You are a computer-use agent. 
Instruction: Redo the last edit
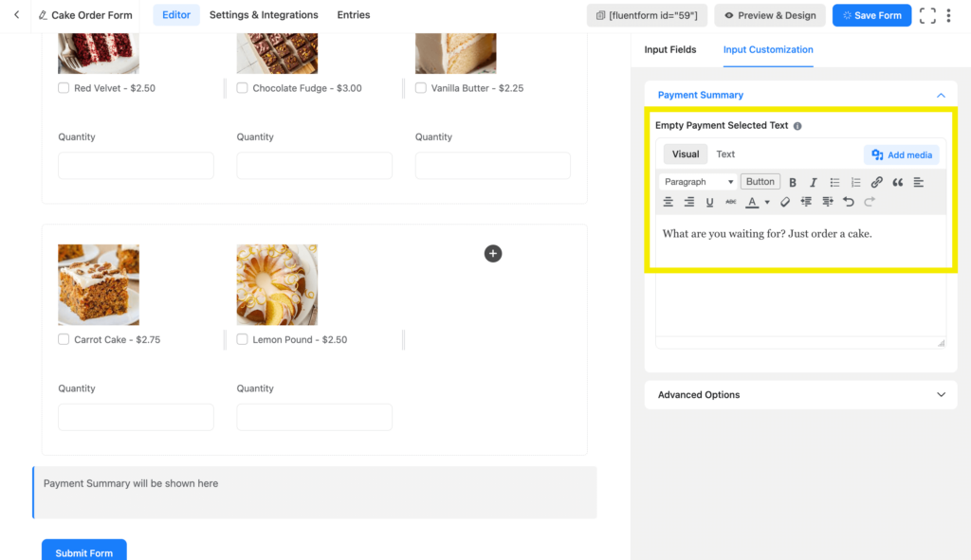pos(870,202)
